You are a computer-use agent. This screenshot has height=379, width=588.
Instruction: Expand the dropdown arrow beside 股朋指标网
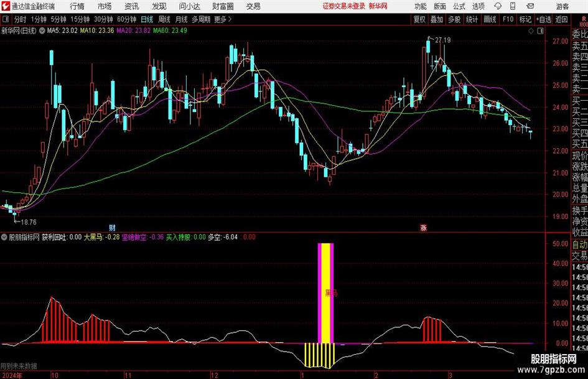4,237
